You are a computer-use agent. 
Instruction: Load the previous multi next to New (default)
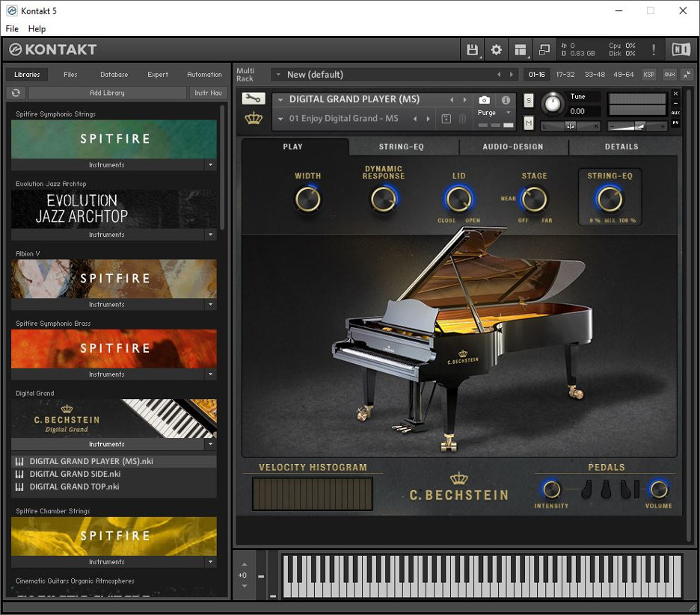tap(499, 75)
